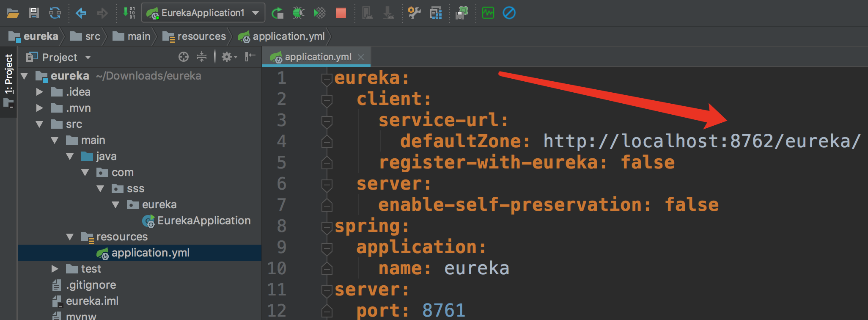Collapse all in the Project panel
The height and width of the screenshot is (320, 868).
click(202, 57)
